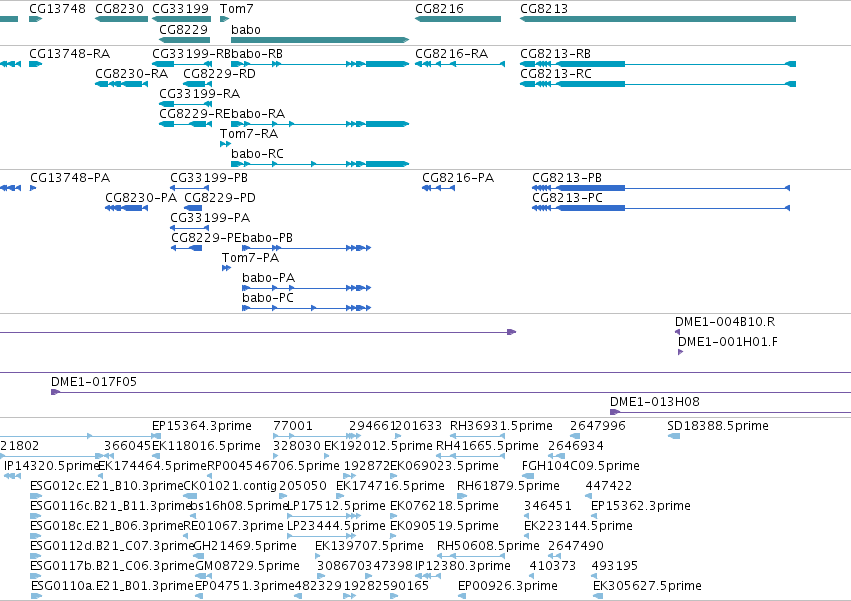The width and height of the screenshot is (851, 601).
Task: Select the CG8213-PB protein label
Action: click(567, 178)
